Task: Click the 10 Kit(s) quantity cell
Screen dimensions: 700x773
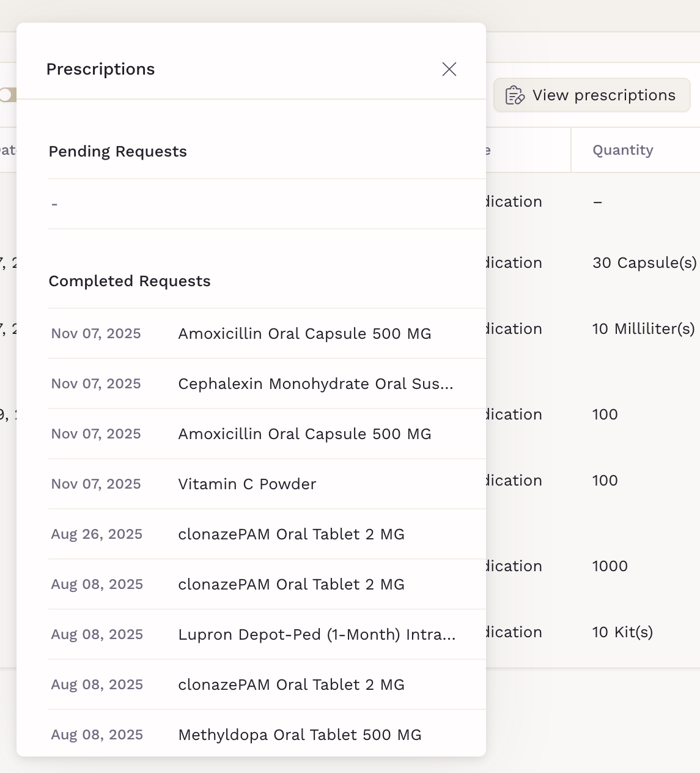Action: [622, 632]
